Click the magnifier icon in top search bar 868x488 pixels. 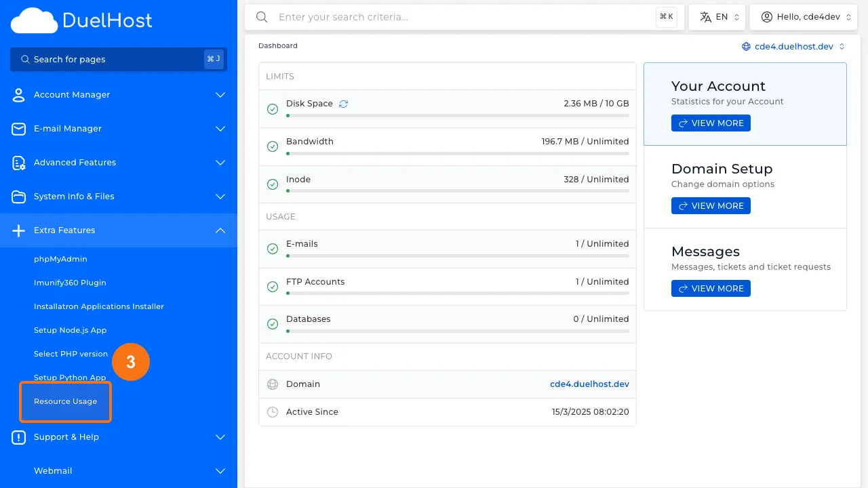262,17
